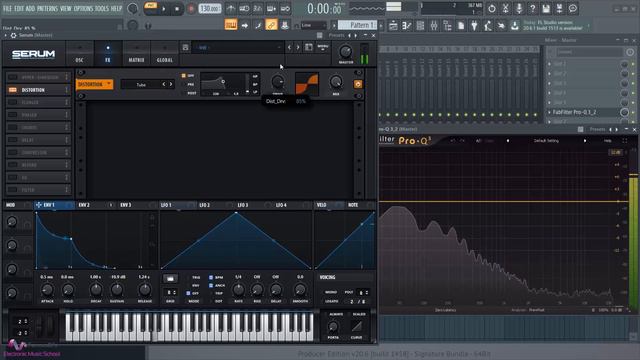The height and width of the screenshot is (360, 640).
Task: Arm recording with the record button
Action: [191, 9]
